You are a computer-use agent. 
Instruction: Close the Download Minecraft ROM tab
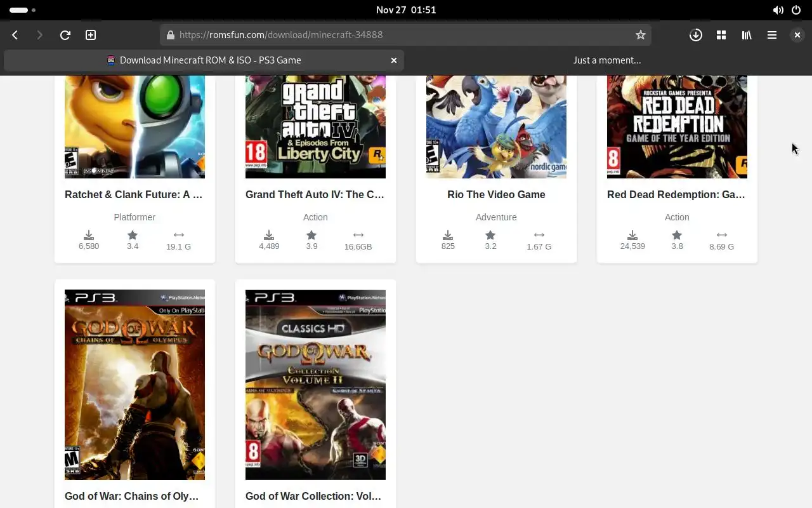(394, 60)
